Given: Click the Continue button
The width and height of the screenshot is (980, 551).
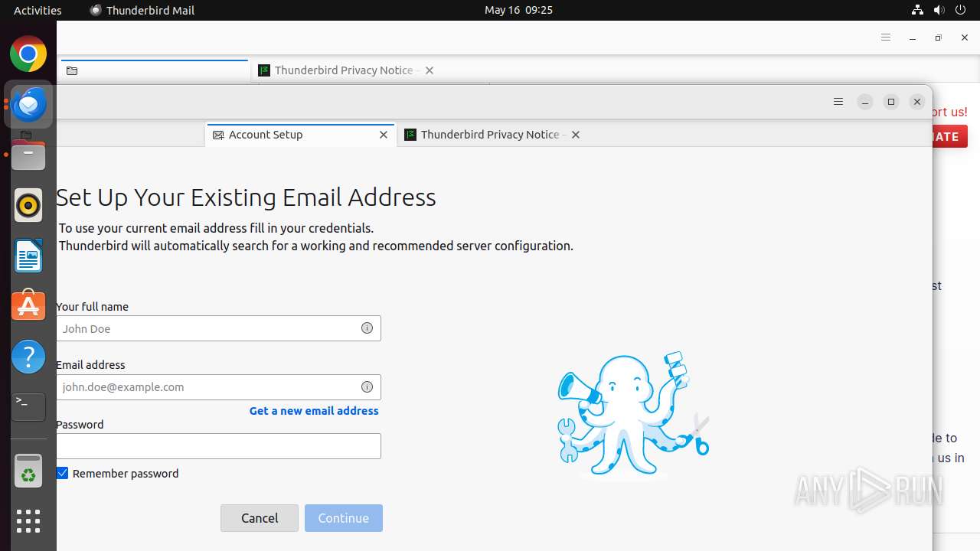Looking at the screenshot, I should click(344, 518).
